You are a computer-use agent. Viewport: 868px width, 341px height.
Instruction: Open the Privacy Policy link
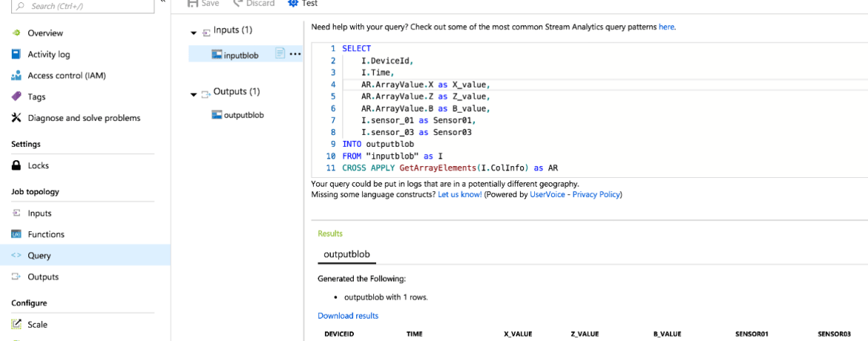(x=596, y=195)
